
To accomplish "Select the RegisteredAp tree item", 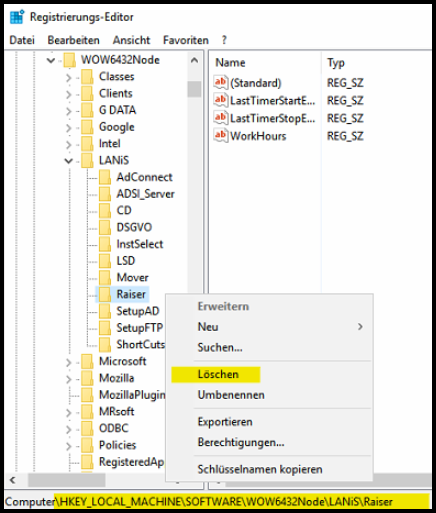I will pos(132,462).
